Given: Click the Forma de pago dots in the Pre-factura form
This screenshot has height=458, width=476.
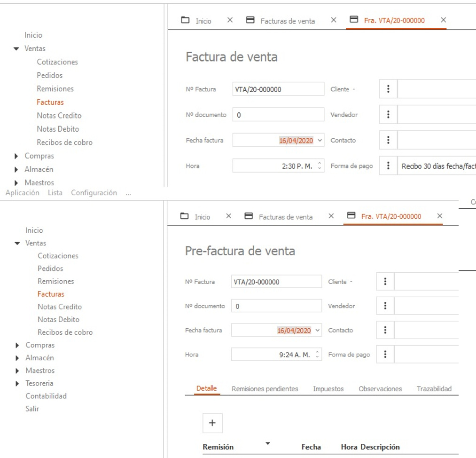Looking at the screenshot, I should click(385, 355).
